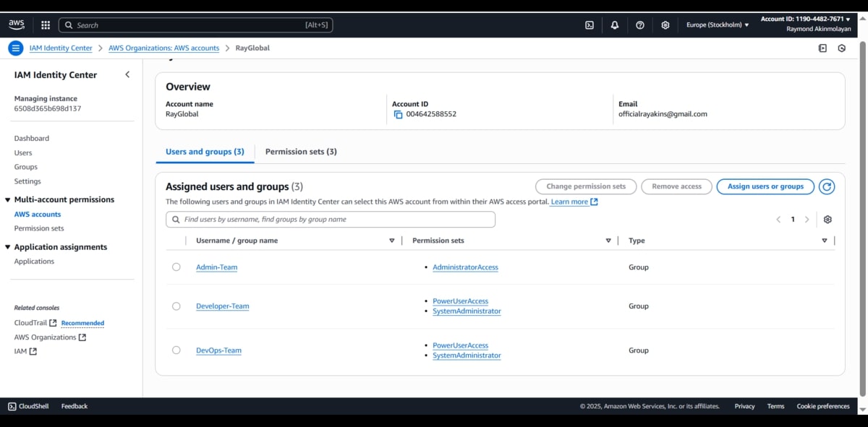Open the Terms link in footer
This screenshot has height=427, width=868.
click(775, 406)
